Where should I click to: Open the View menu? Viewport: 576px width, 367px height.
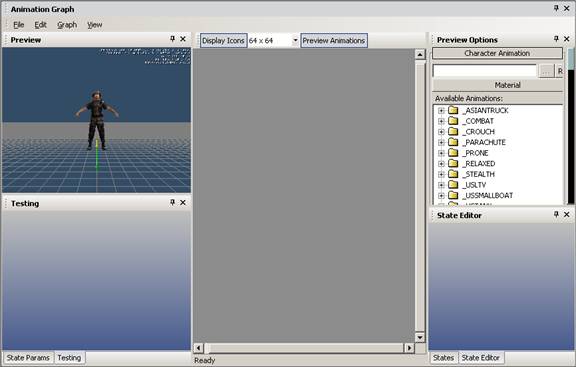(94, 25)
